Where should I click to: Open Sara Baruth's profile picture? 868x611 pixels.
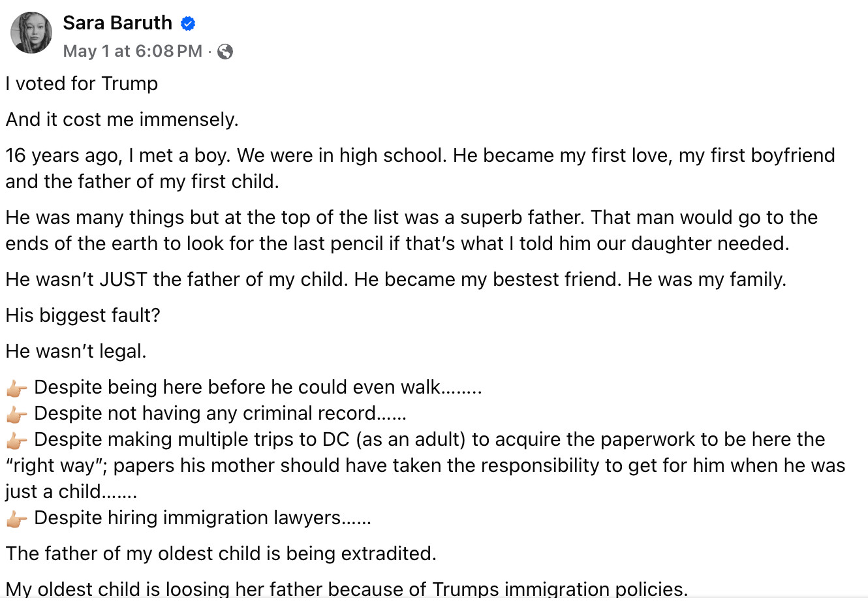click(x=31, y=33)
